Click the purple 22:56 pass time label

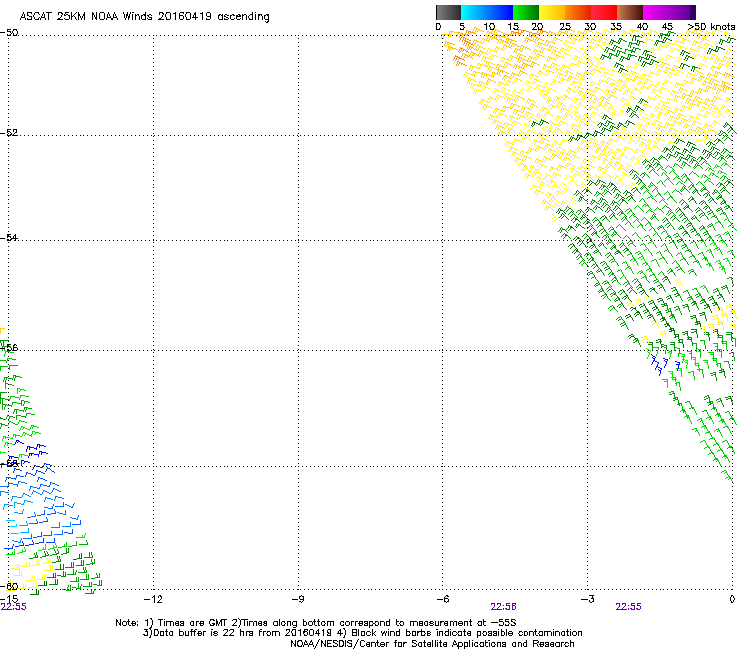point(503,607)
